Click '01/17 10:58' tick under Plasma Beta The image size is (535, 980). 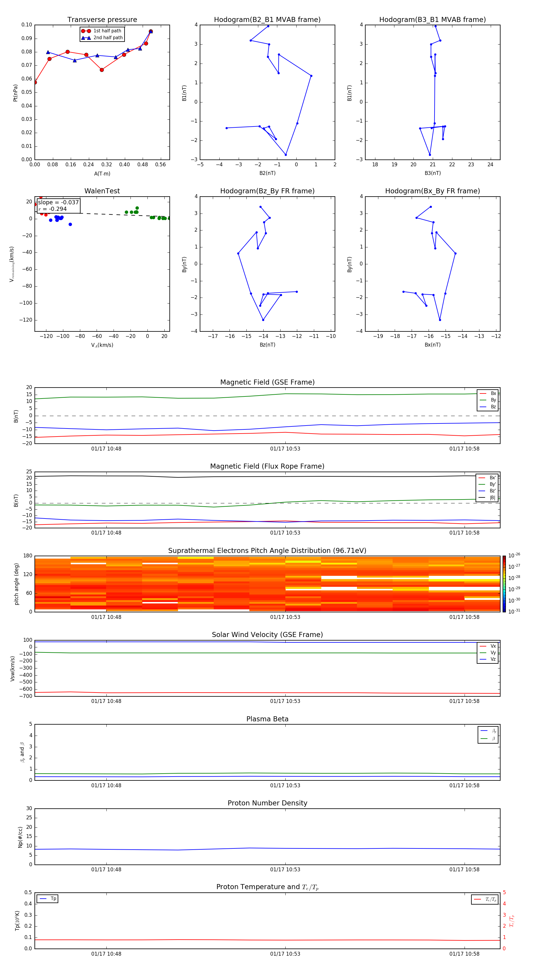[464, 785]
